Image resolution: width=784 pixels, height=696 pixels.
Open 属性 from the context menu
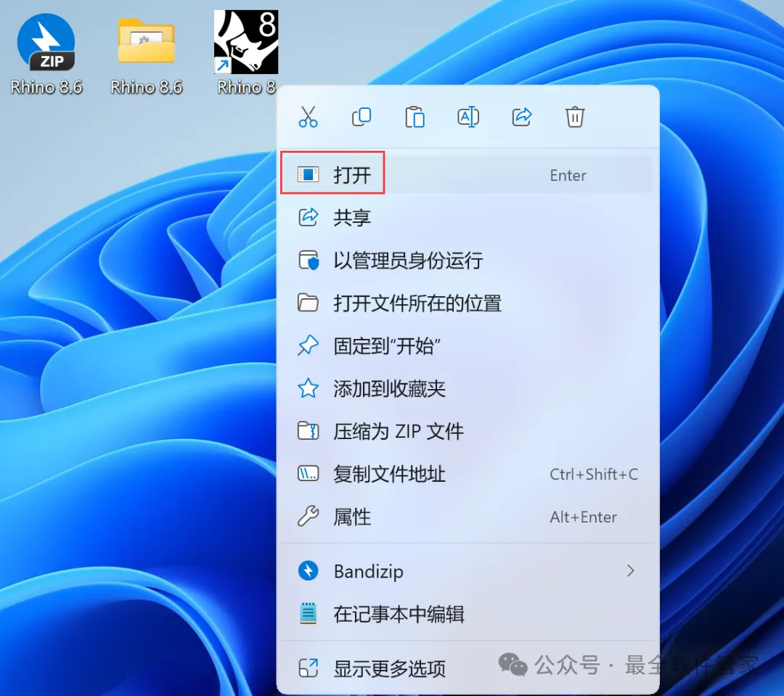pos(467,517)
